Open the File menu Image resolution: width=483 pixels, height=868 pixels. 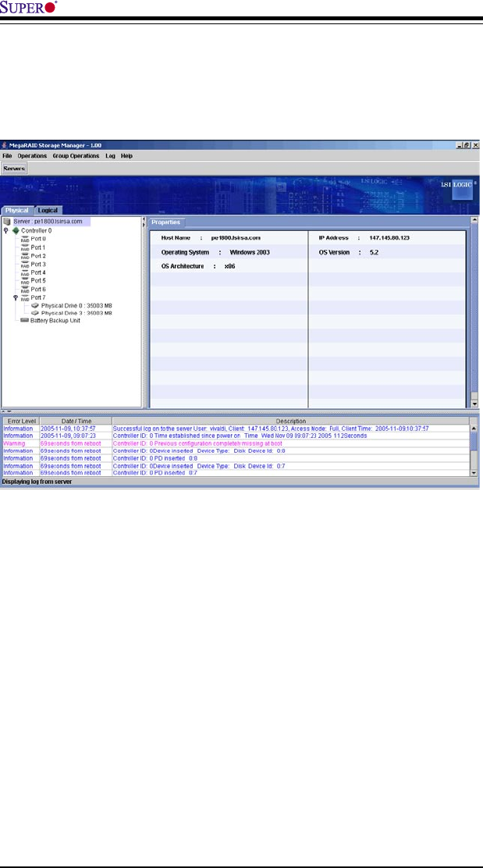click(x=7, y=156)
